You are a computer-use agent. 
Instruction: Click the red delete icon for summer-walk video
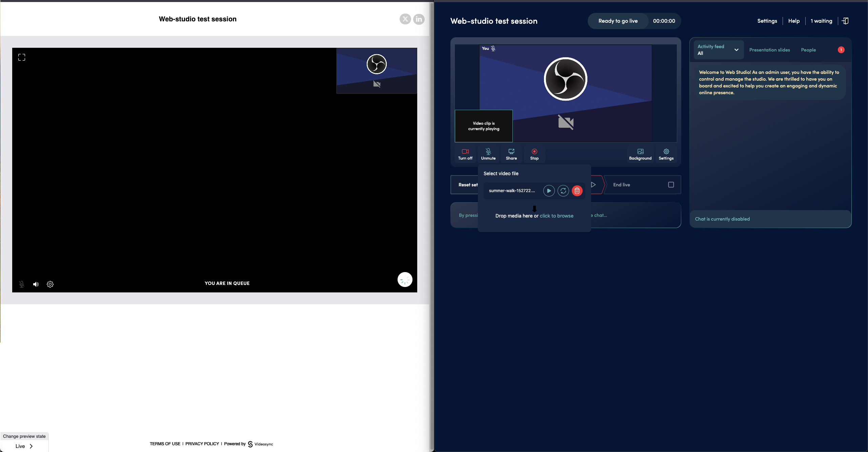click(x=577, y=191)
